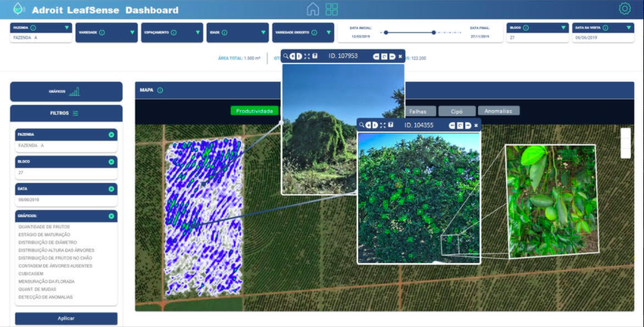
Task: Expand the Idade dropdown
Action: point(263,33)
